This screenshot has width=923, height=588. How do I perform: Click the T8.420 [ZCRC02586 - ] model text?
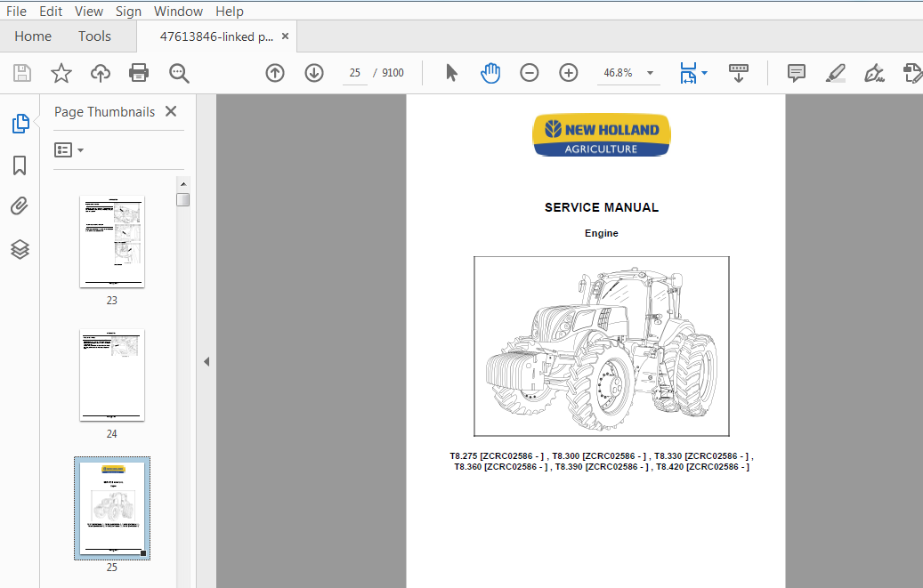click(703, 467)
